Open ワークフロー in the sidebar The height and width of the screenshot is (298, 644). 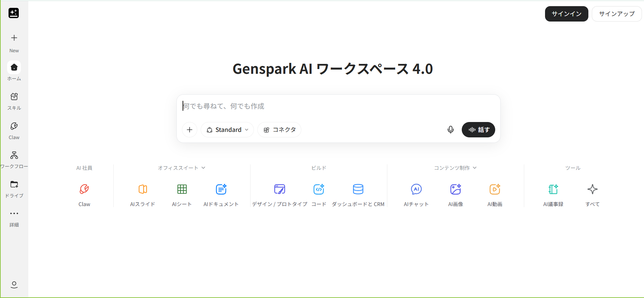point(14,160)
